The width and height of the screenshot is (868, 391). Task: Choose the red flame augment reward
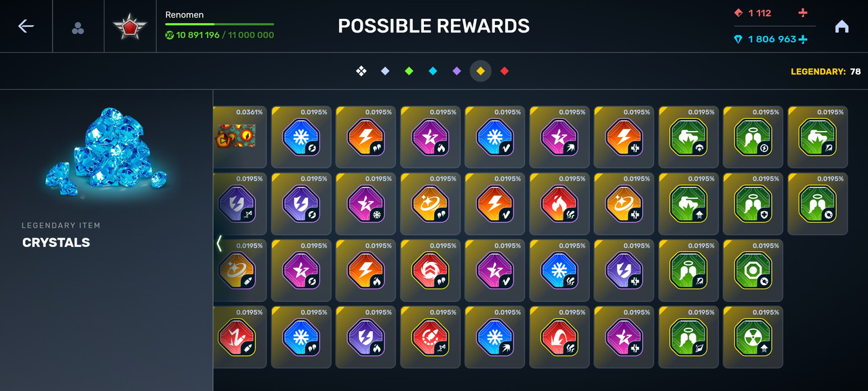[559, 203]
